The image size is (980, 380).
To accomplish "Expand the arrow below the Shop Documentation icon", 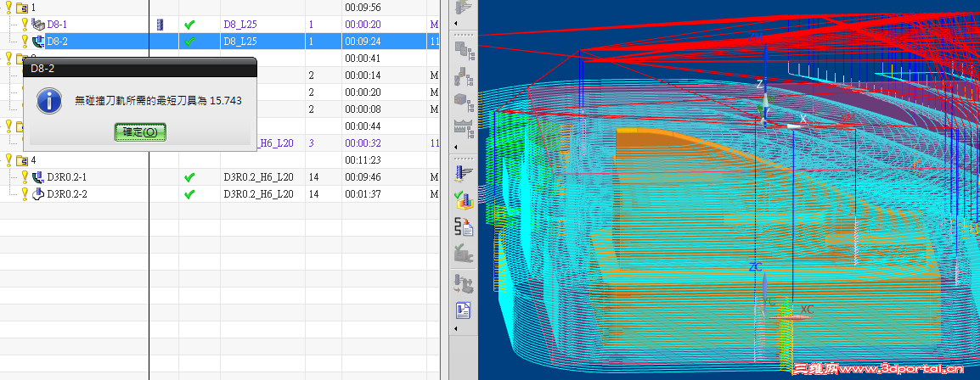I will 456,328.
